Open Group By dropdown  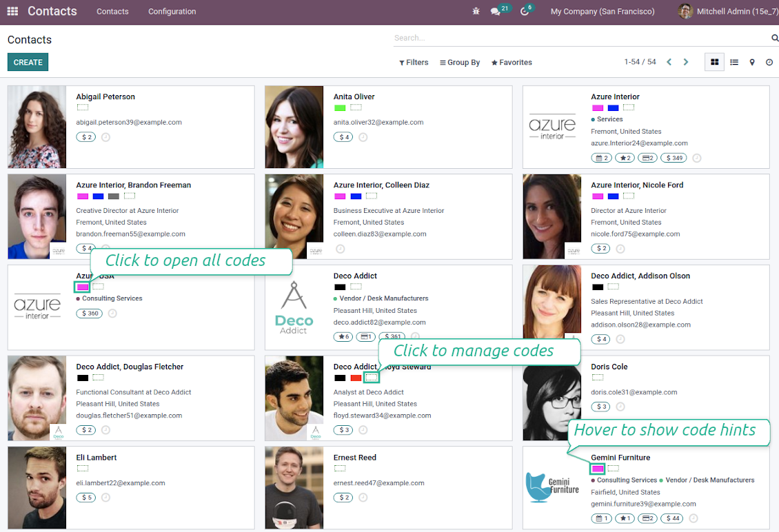[x=460, y=62]
